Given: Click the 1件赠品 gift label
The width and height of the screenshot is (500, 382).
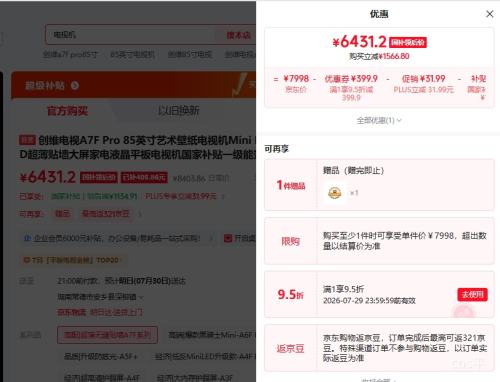Looking at the screenshot, I should (291, 185).
